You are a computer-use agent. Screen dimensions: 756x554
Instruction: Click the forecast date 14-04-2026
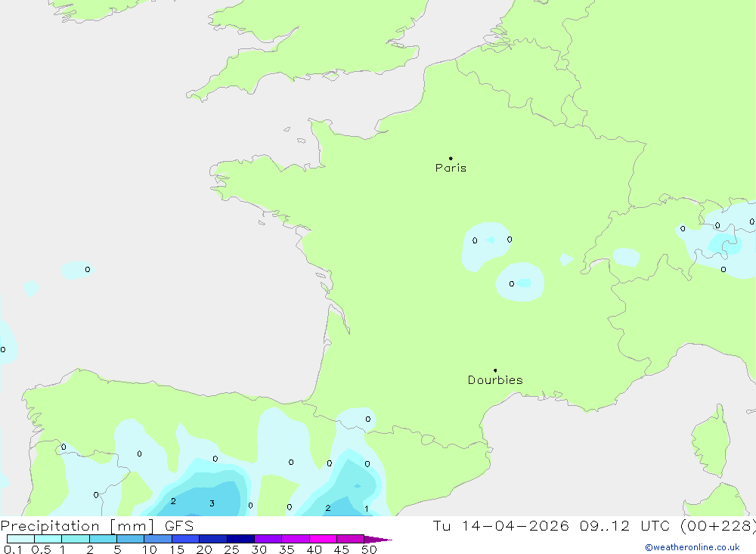515,525
